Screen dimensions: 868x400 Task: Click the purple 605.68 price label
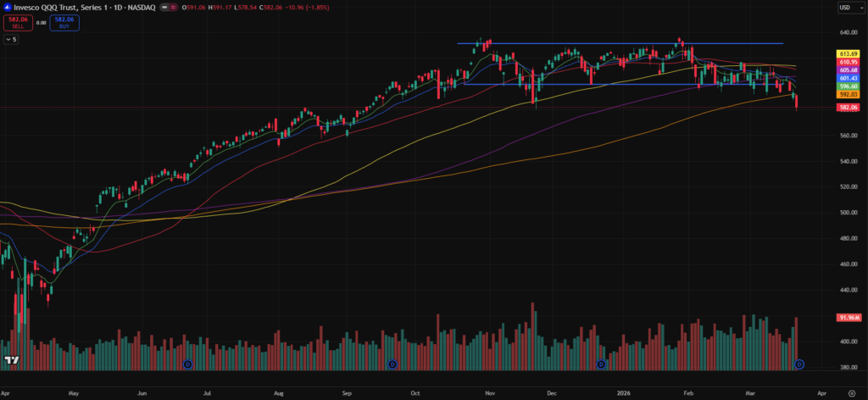pyautogui.click(x=848, y=69)
